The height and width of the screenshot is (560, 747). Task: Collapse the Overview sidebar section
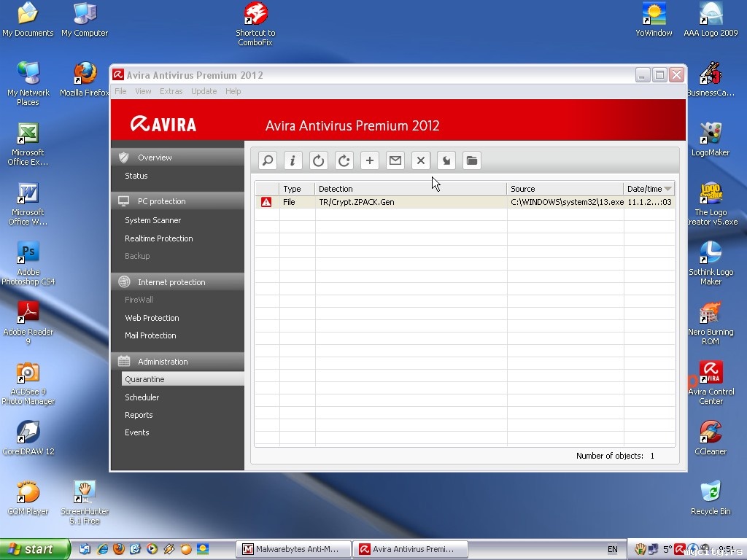177,157
